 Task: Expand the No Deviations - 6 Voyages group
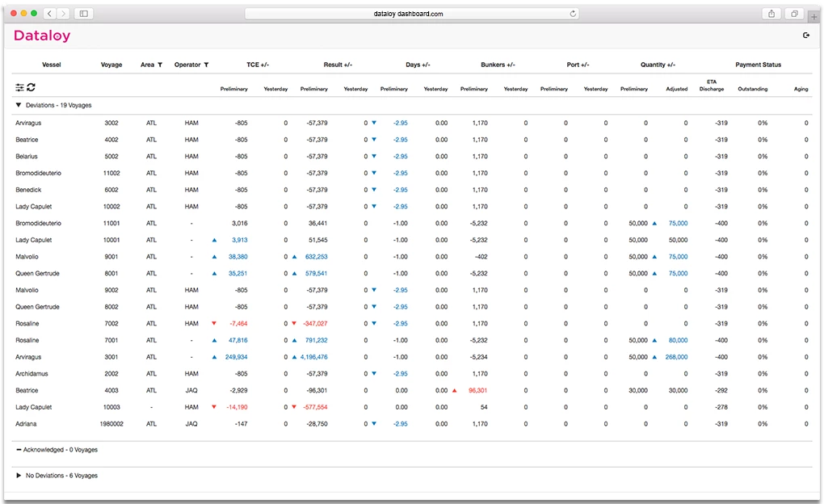tap(19, 476)
